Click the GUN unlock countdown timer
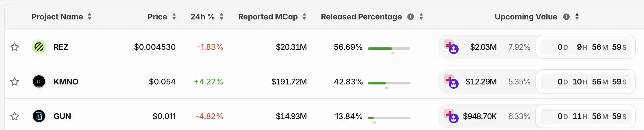The height and width of the screenshot is (130, 644). pyautogui.click(x=585, y=116)
